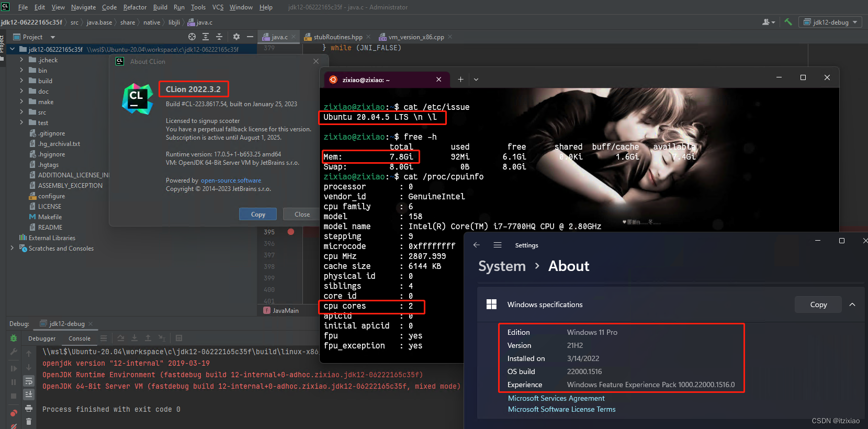Clear console with the trash icon
Viewport: 868px width, 429px height.
tap(29, 421)
